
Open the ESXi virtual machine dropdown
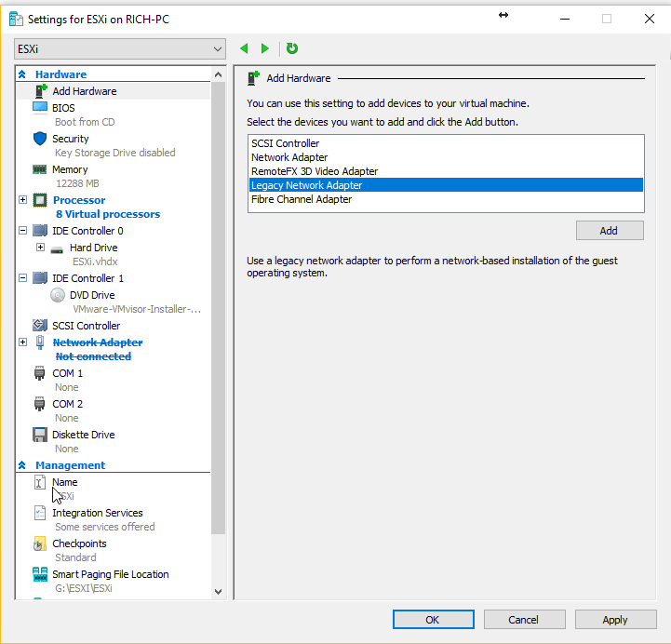[x=120, y=48]
